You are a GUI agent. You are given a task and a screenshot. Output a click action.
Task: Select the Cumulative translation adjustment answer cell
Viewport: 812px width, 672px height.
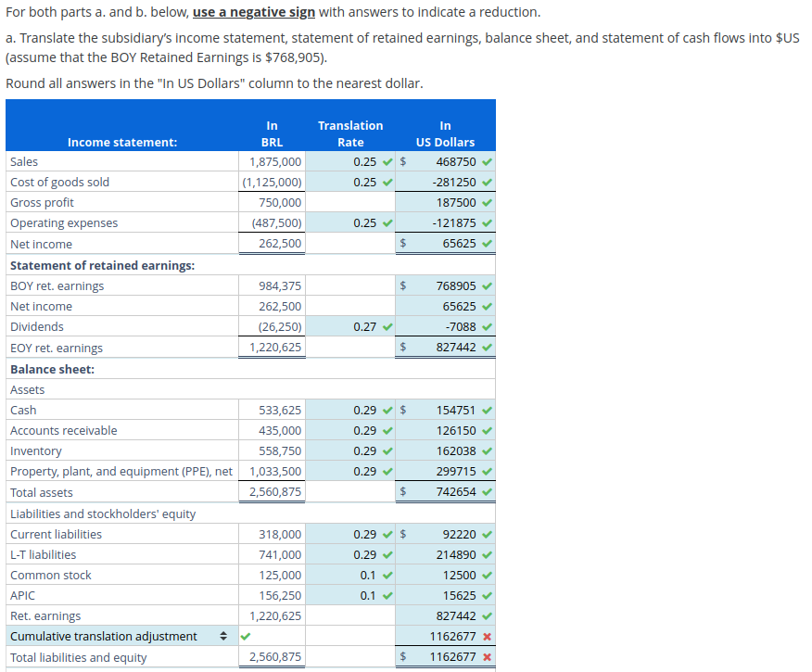(445, 636)
